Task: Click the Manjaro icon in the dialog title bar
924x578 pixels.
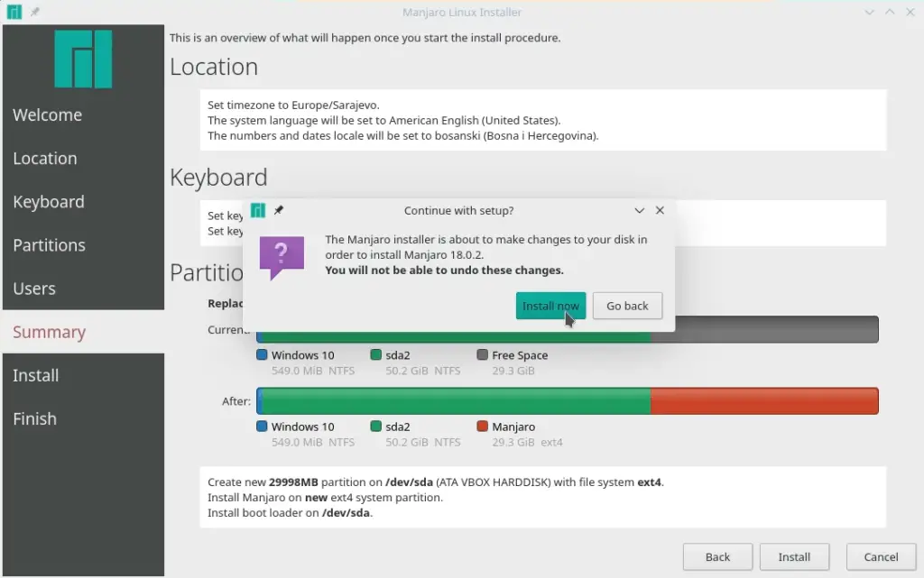Action: pyautogui.click(x=258, y=210)
